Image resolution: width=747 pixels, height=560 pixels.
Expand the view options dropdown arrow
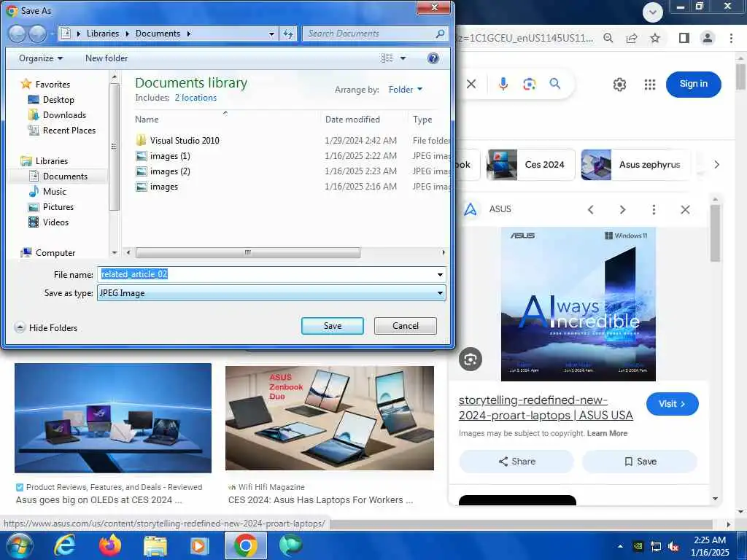coord(403,58)
